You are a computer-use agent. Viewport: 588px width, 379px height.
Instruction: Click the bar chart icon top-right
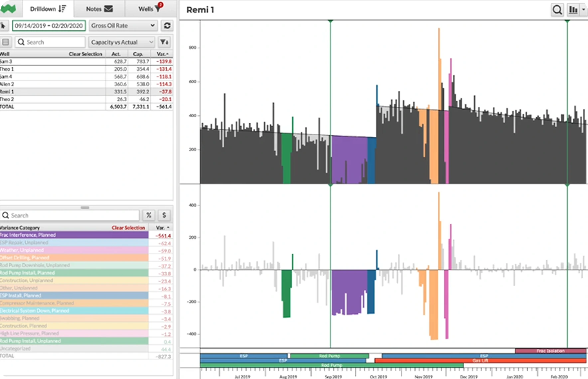[573, 10]
